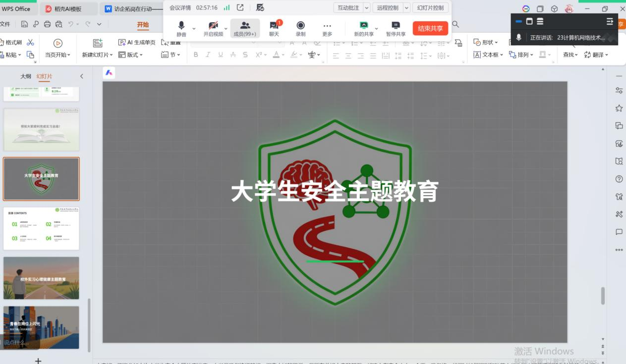Select the campus internship mental health slide thumbnail

pyautogui.click(x=41, y=278)
